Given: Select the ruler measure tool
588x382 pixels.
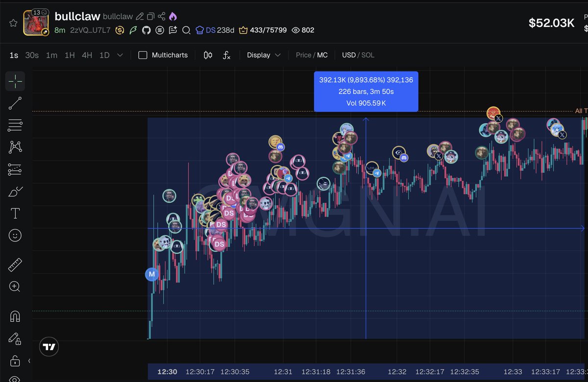Looking at the screenshot, I should point(15,264).
